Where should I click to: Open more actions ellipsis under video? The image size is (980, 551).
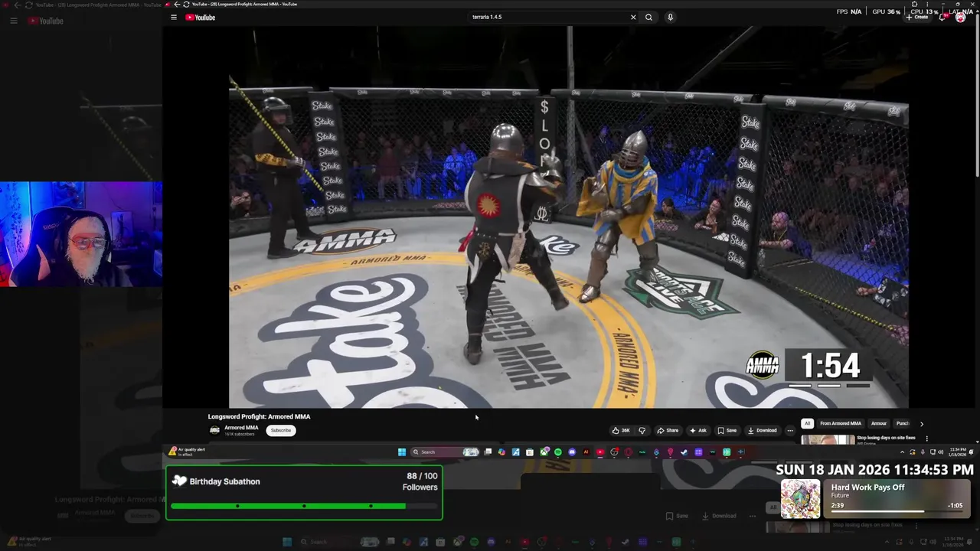point(790,430)
